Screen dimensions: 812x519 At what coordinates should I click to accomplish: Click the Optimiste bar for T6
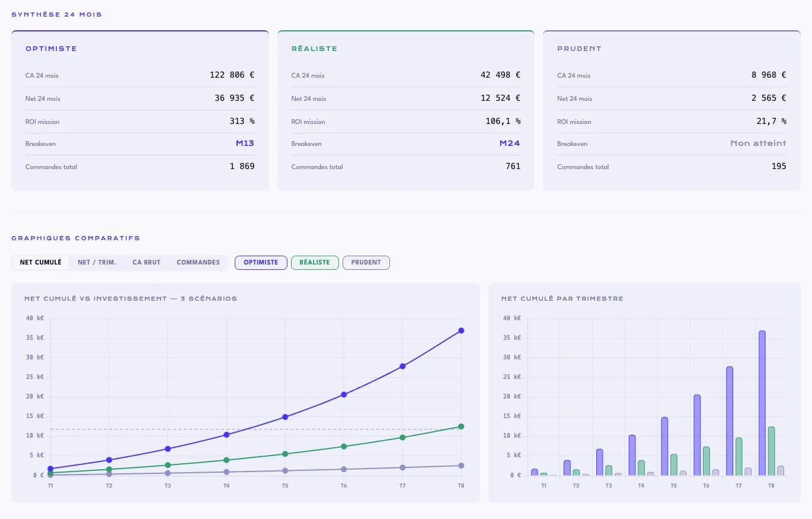pos(697,435)
